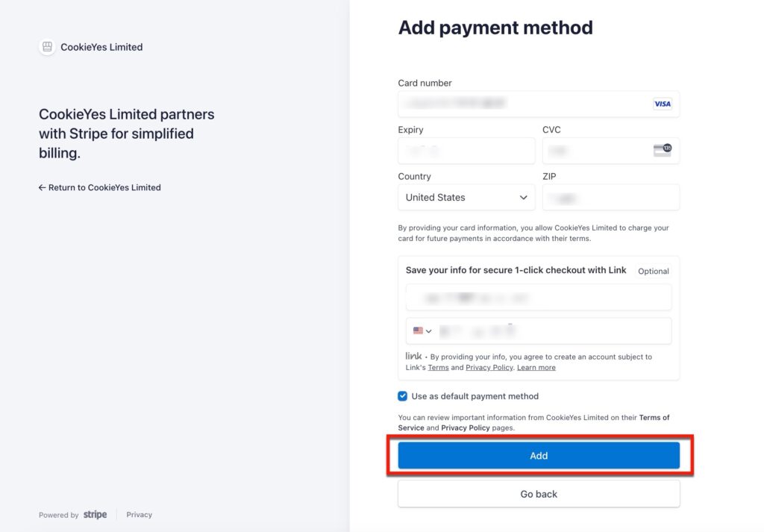
Task: Click the link logo below the phone field
Action: pyautogui.click(x=413, y=357)
